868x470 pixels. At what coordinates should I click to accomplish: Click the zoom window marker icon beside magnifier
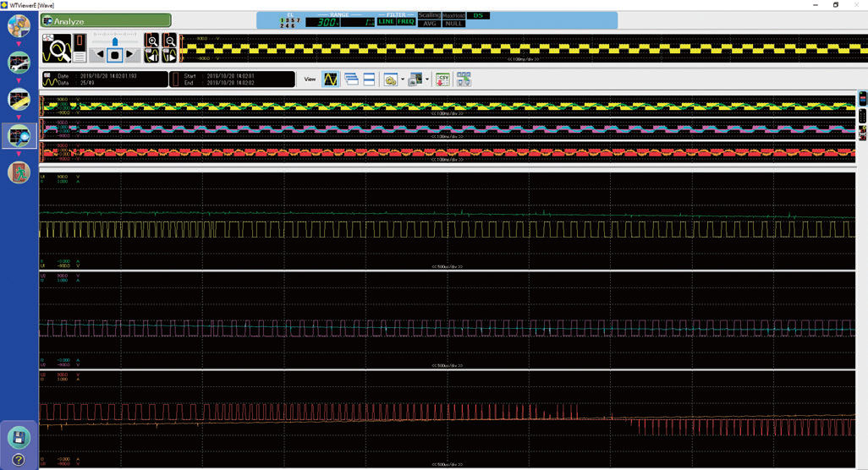pos(80,49)
